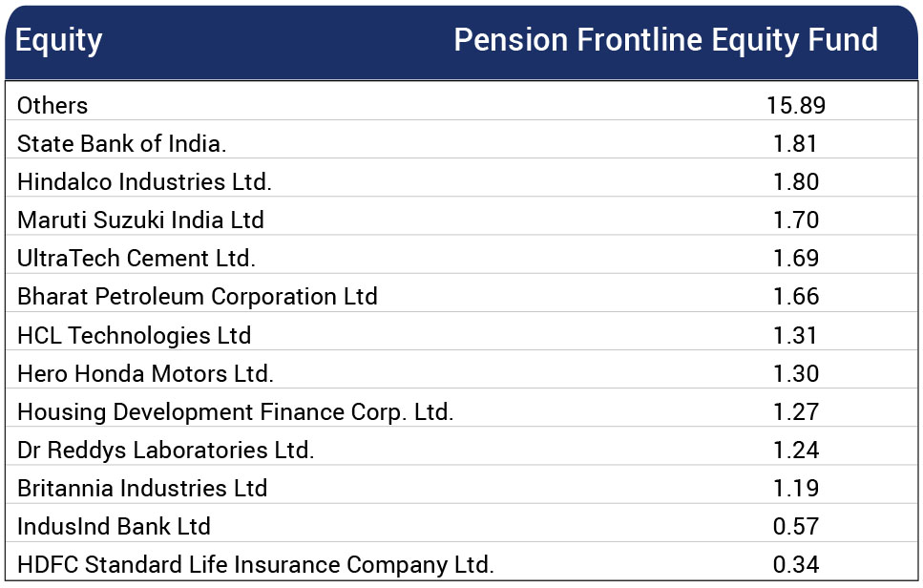Click UltraTech Cement Ltd. entry
Viewport: 923px width, 588px height.
click(x=136, y=259)
